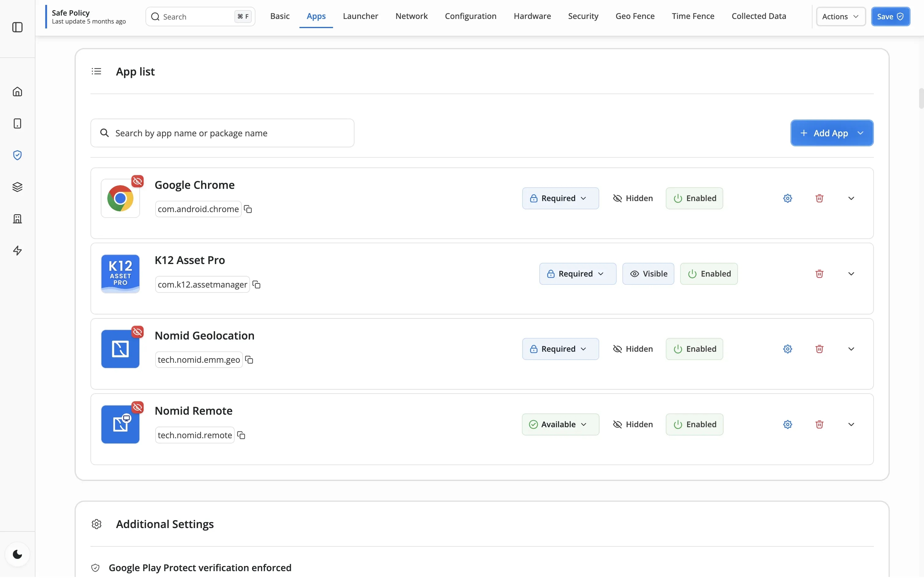Switch to the Launcher tab
Screen dimensions: 924x580
click(x=360, y=16)
